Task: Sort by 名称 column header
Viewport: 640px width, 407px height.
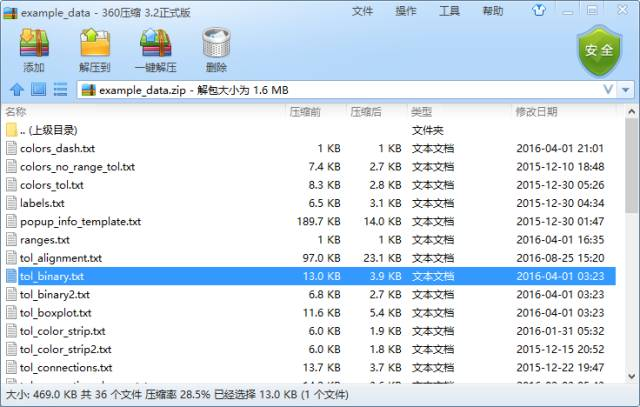Action: [x=16, y=111]
